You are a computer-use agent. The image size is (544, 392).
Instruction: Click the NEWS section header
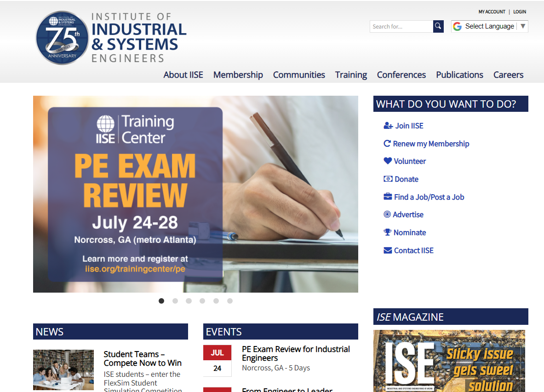tap(111, 332)
